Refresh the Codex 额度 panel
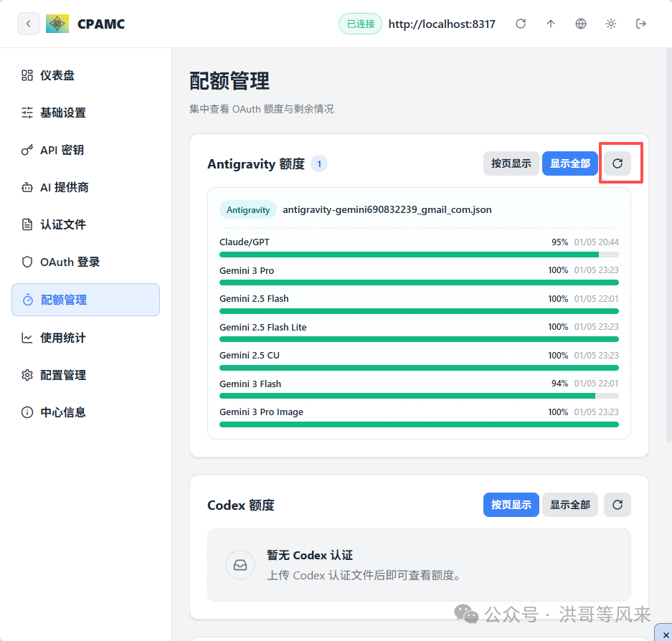 coord(617,505)
